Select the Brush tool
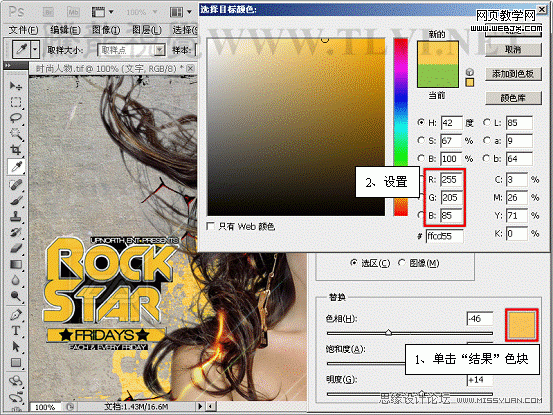Viewport: 553px width, 415px height. [x=16, y=200]
